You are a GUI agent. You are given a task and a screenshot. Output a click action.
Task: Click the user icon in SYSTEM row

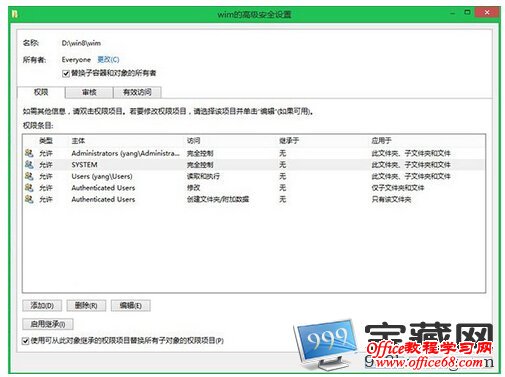pos(29,164)
